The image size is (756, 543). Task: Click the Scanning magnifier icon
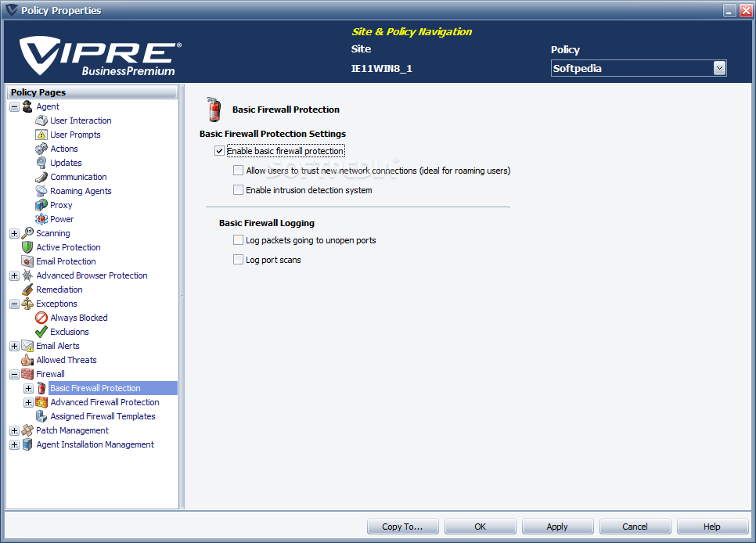pyautogui.click(x=27, y=233)
